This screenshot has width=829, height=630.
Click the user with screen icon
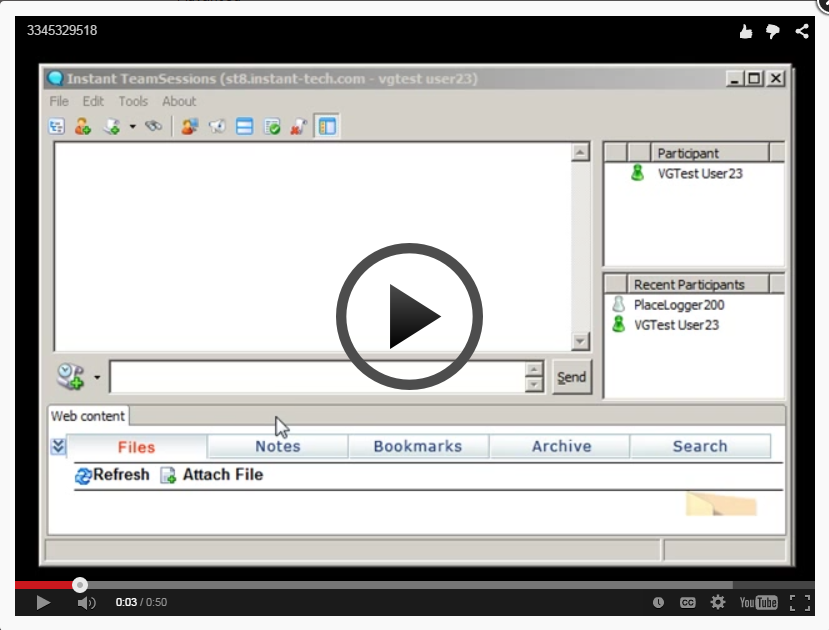[189, 126]
